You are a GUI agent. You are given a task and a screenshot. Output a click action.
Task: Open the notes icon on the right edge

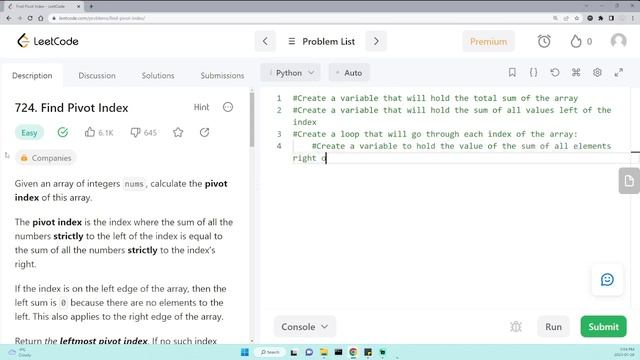click(629, 180)
